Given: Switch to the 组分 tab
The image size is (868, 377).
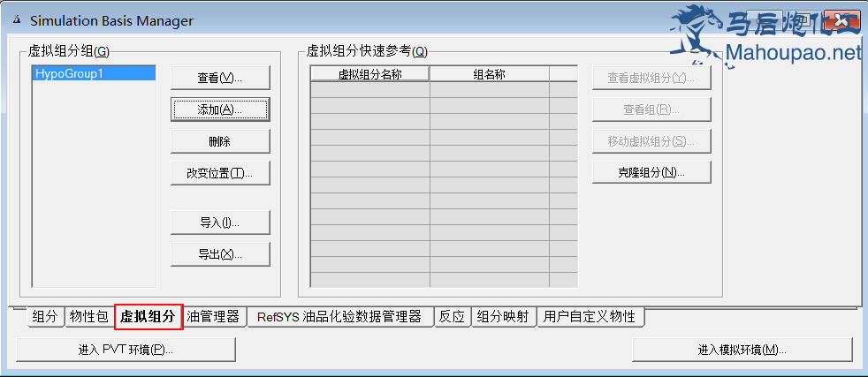Looking at the screenshot, I should pyautogui.click(x=45, y=317).
